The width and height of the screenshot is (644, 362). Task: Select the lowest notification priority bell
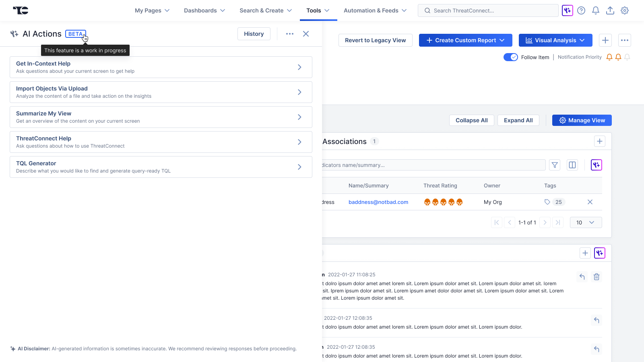pos(627,57)
